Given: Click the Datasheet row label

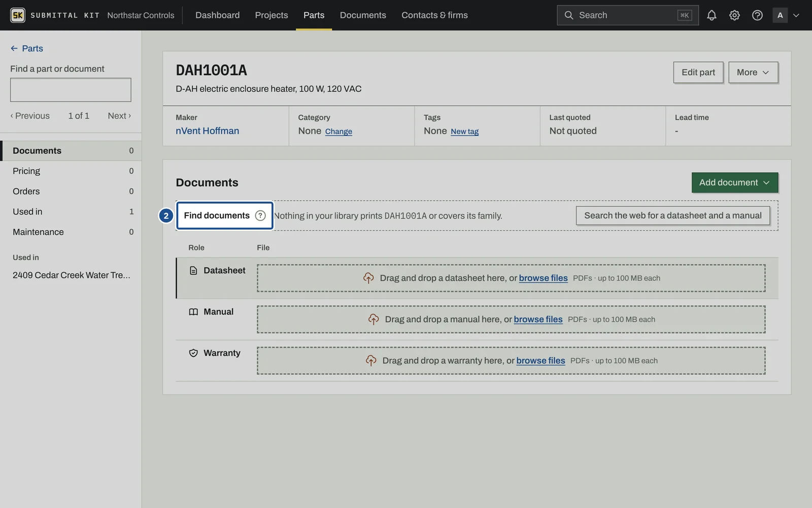Looking at the screenshot, I should pyautogui.click(x=224, y=271).
